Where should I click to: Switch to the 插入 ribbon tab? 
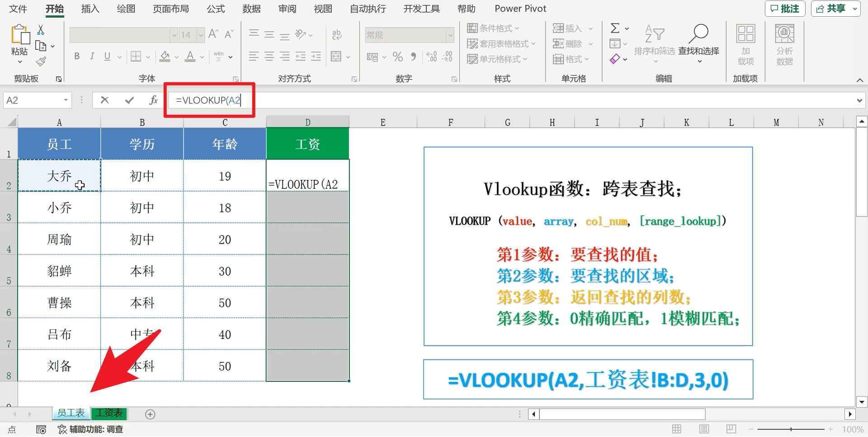pyautogui.click(x=90, y=9)
